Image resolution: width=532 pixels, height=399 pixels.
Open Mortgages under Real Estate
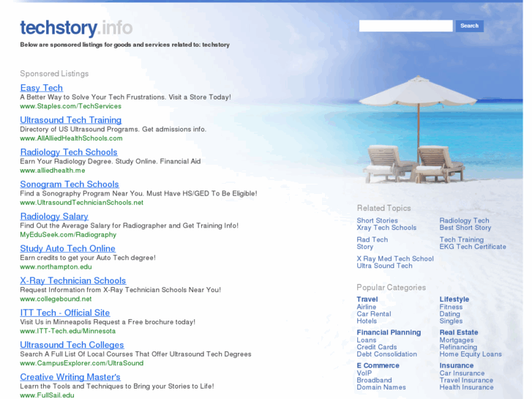click(457, 340)
